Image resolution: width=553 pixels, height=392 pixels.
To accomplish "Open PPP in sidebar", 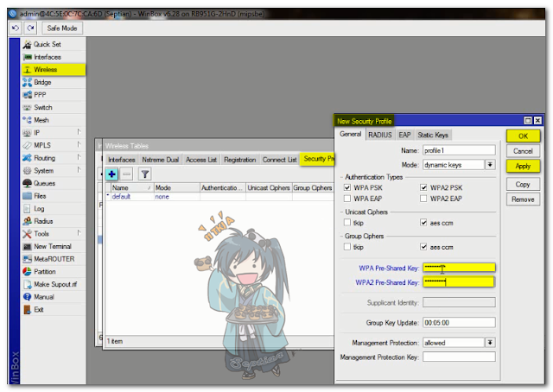I will pos(54,95).
